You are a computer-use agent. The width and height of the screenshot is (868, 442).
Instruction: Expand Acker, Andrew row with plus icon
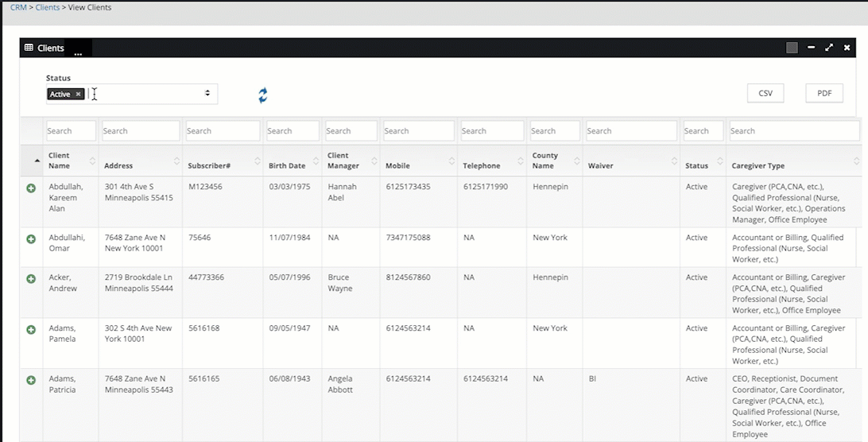pyautogui.click(x=31, y=279)
